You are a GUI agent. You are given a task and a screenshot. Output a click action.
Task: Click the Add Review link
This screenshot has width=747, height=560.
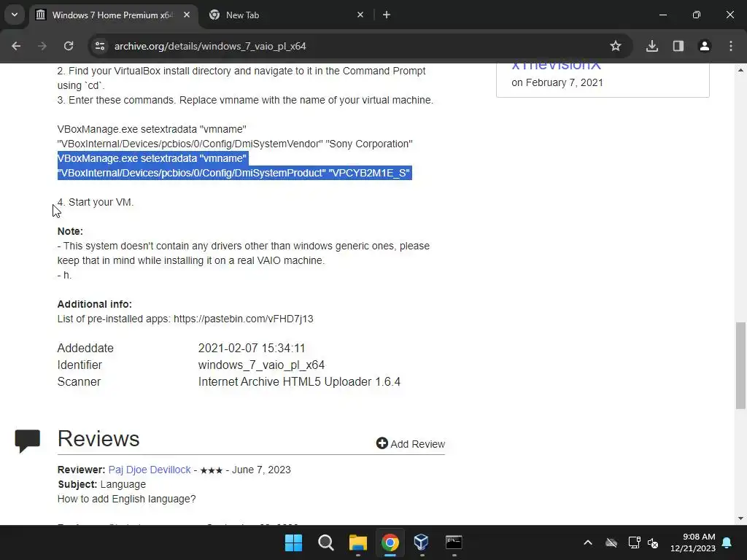point(411,444)
